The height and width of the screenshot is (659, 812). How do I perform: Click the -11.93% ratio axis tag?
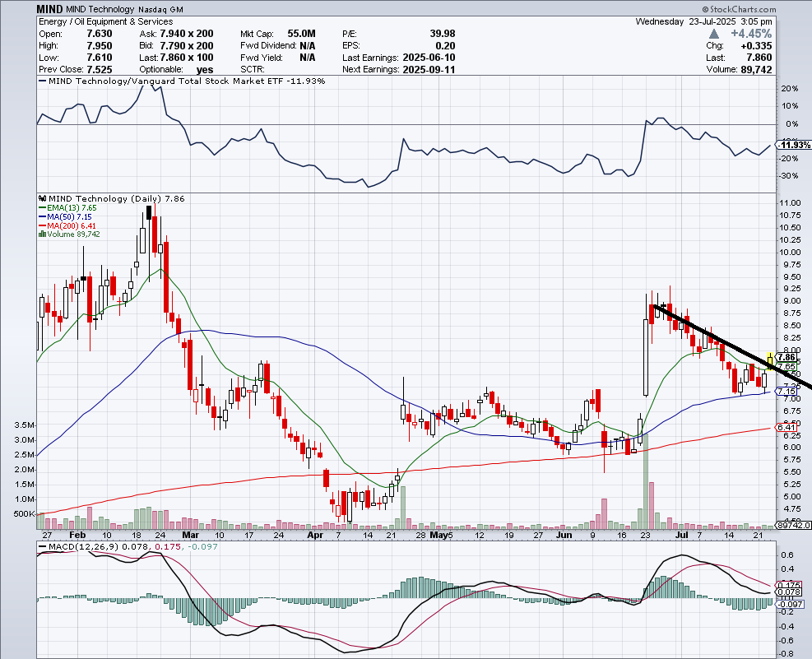pyautogui.click(x=795, y=145)
